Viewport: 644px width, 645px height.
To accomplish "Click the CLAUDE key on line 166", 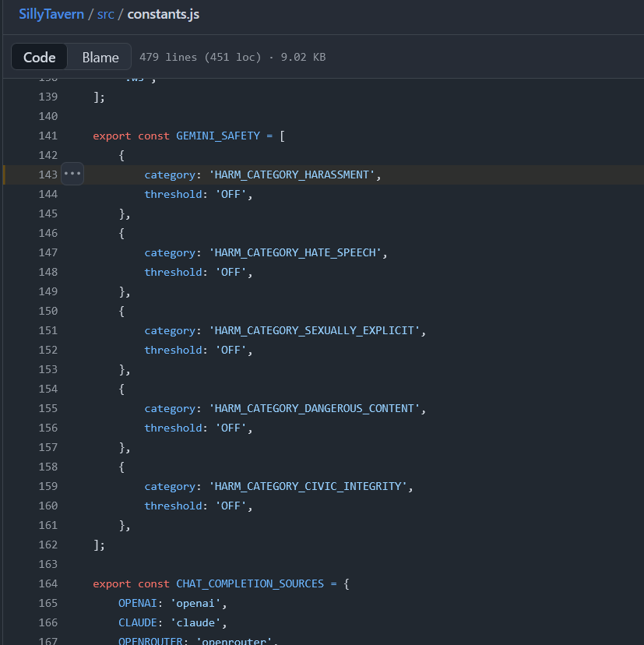I will tap(138, 622).
